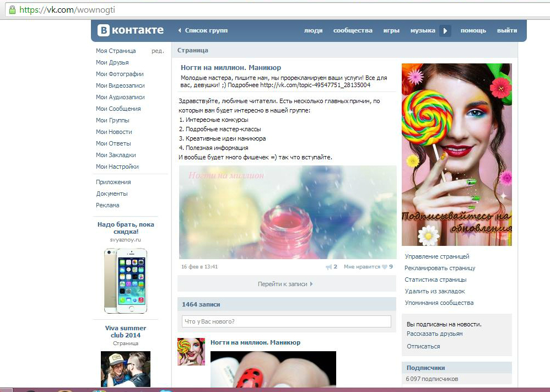Click the wall post author avatar

pos(191,352)
